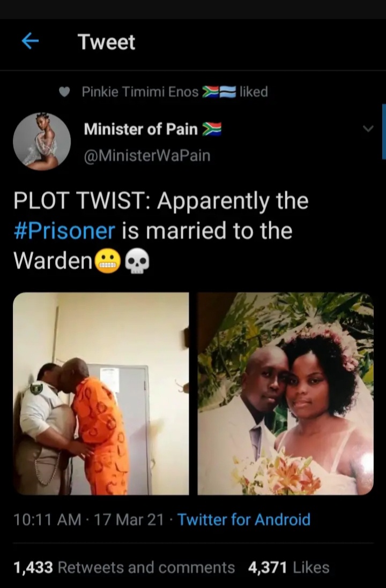Tap the back arrow icon

click(30, 41)
